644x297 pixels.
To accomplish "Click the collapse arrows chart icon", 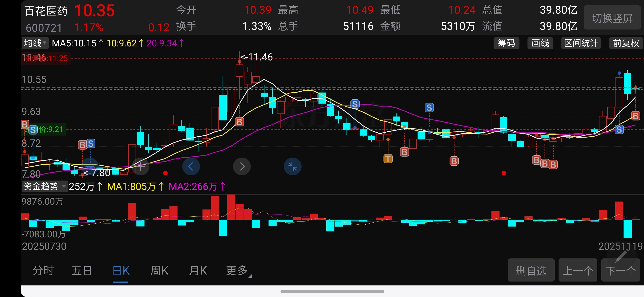I will coord(292,166).
